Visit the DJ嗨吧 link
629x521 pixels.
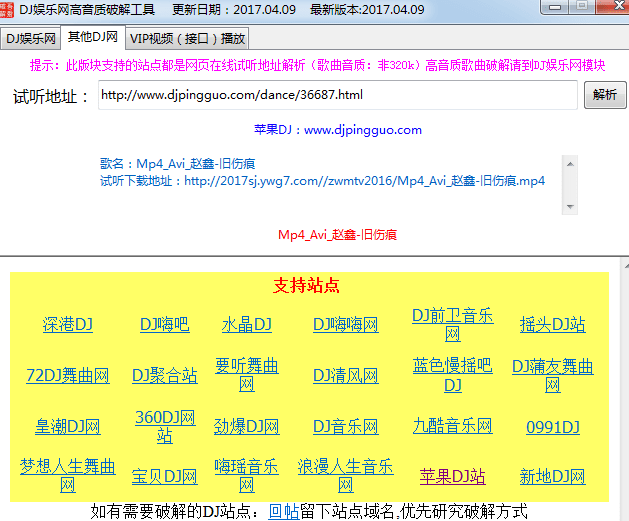[x=164, y=325]
